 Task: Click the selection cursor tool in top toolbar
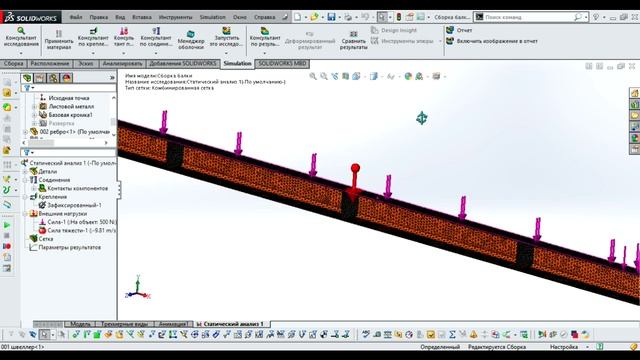[x=382, y=17]
